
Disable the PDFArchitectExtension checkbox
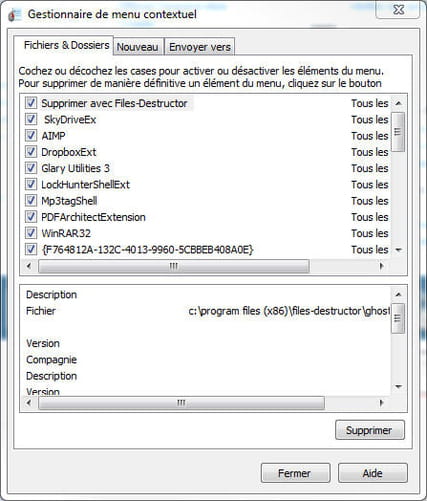pyautogui.click(x=31, y=217)
